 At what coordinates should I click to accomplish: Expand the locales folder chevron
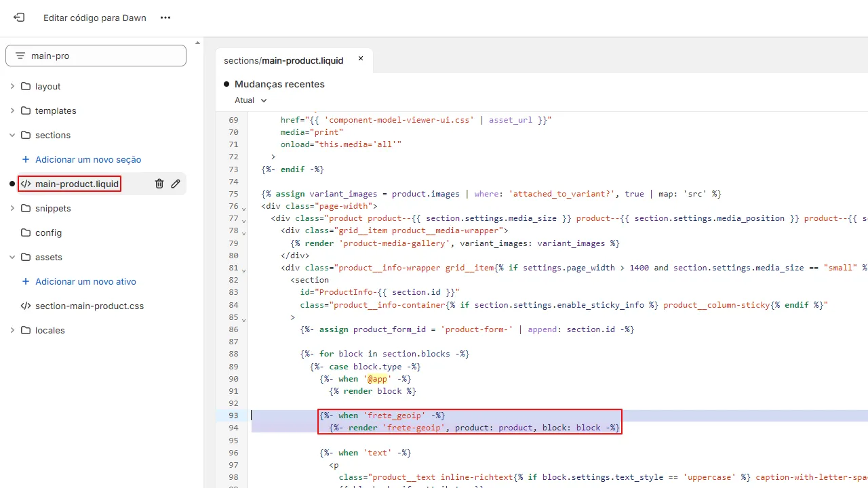(12, 330)
